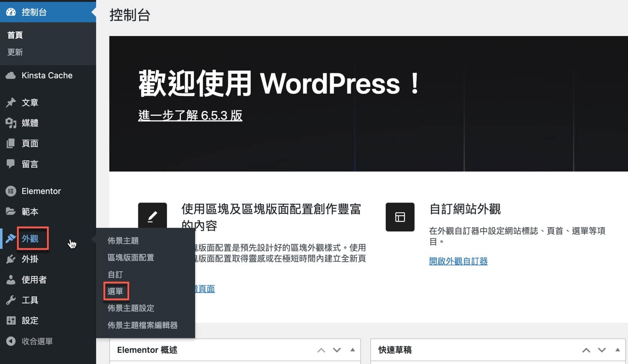The image size is (628, 364).
Task: Open the 頁面 menu item
Action: (x=48, y=143)
